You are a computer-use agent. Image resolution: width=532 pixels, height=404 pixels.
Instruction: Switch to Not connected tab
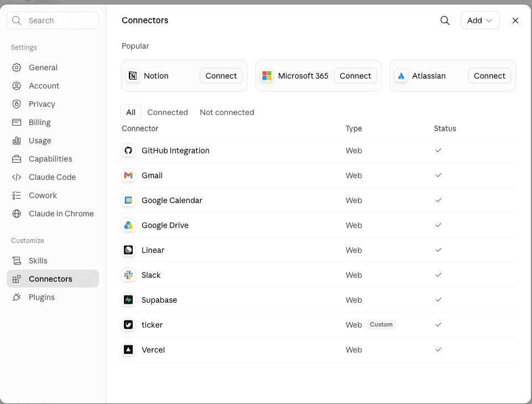pyautogui.click(x=227, y=112)
